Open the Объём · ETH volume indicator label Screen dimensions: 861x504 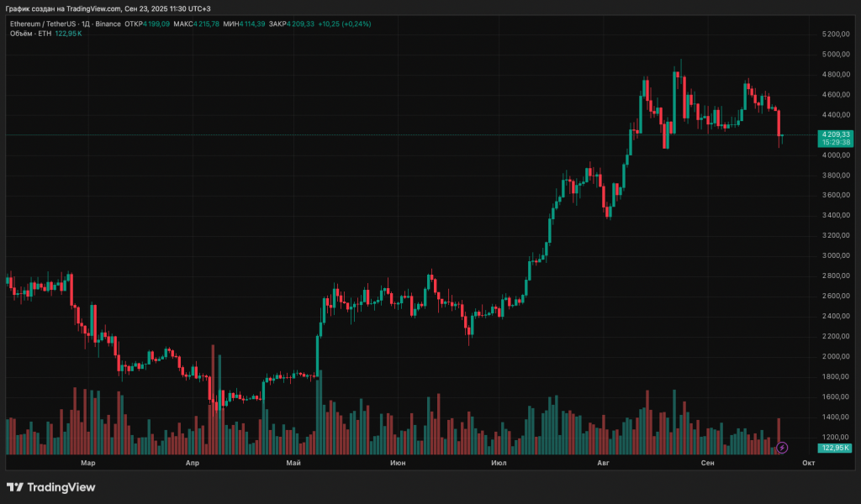[31, 33]
